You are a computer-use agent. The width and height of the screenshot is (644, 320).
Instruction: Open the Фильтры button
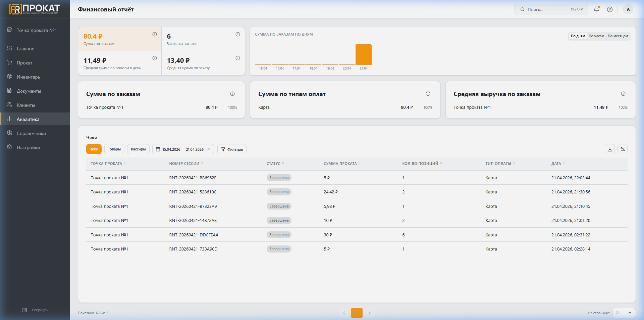coord(232,149)
